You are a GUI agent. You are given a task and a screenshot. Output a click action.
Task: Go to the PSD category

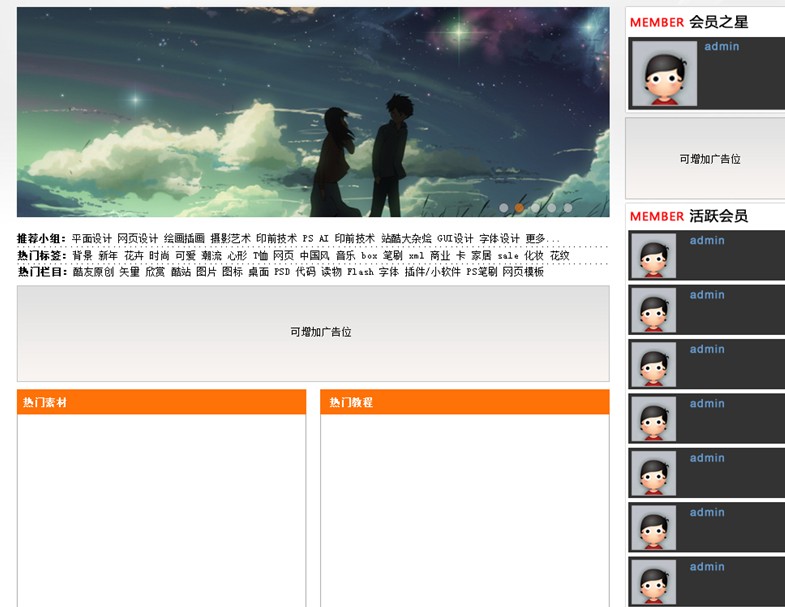tap(282, 272)
